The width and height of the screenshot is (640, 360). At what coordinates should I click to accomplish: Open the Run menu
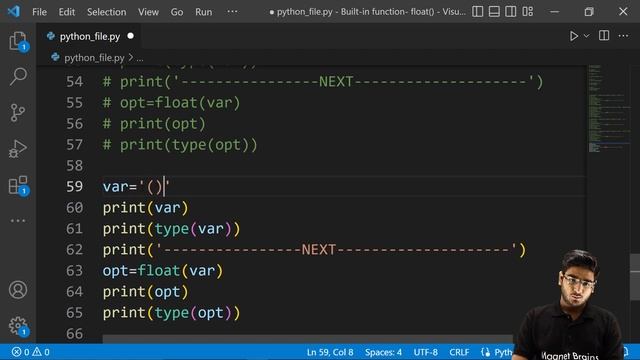pos(203,12)
